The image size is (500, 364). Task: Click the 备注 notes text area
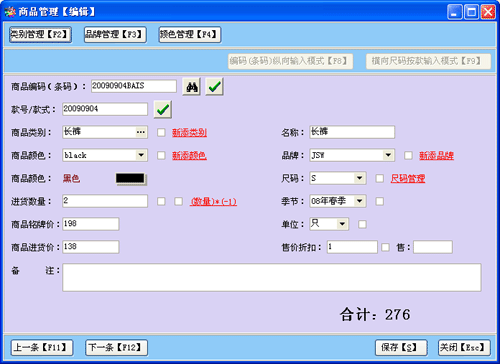coord(272,277)
